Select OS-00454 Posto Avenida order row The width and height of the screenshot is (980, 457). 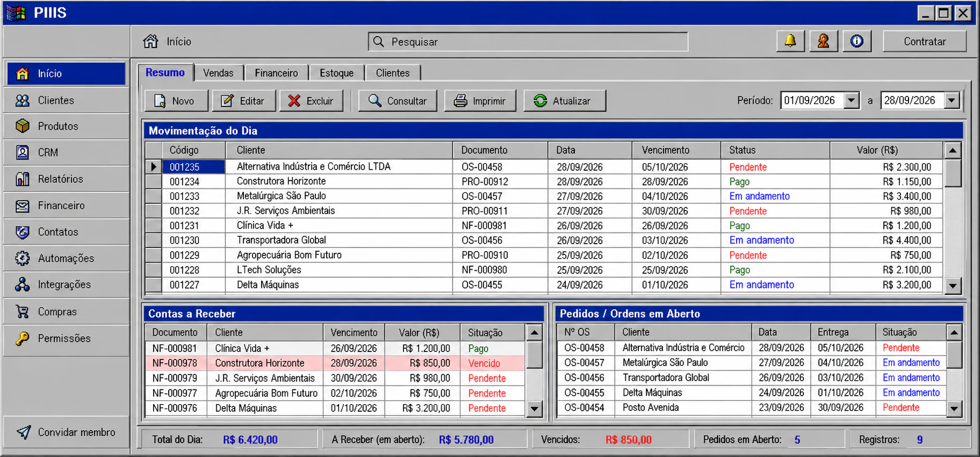(x=752, y=407)
